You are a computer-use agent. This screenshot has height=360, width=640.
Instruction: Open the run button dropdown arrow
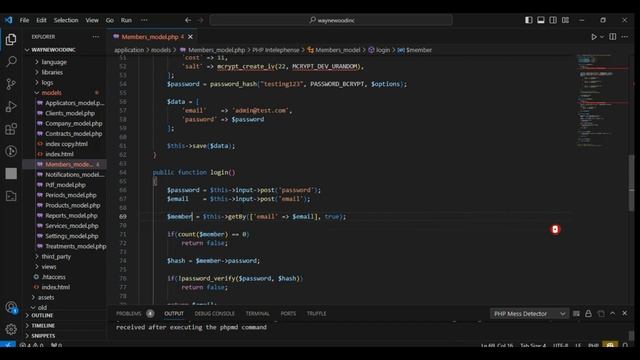(x=602, y=37)
